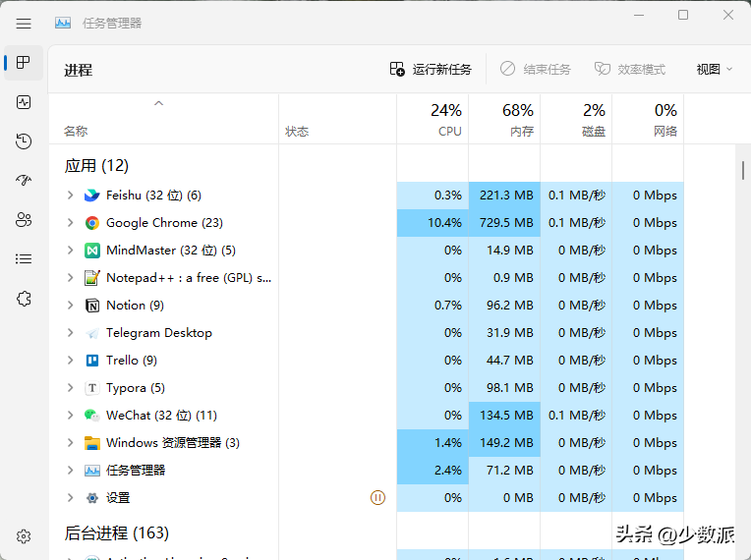Select the Processes page icon
Screen dimensions: 751x560
click(24, 63)
